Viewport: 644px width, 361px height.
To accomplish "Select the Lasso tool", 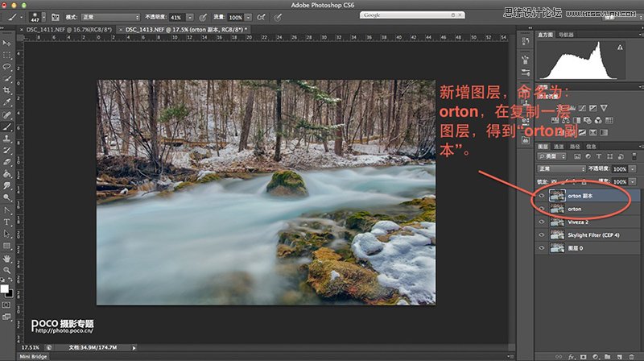I will pyautogui.click(x=7, y=67).
